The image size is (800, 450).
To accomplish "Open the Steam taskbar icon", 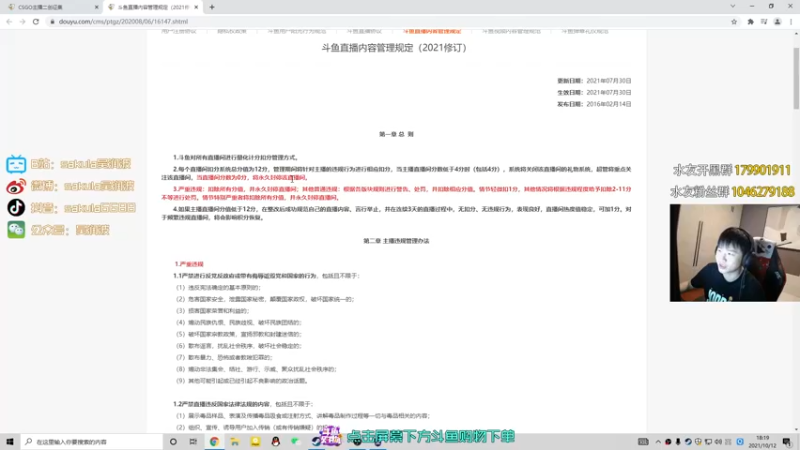I will (x=316, y=442).
